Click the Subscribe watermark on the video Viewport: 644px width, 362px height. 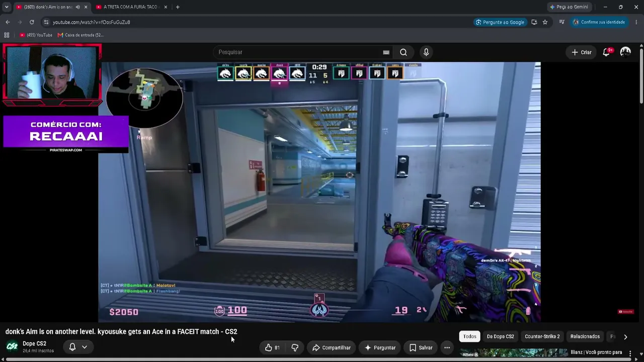point(626,312)
